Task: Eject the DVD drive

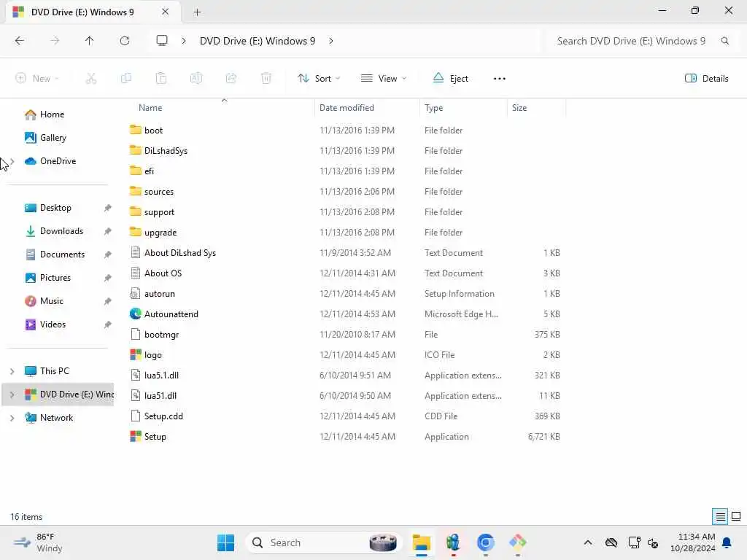Action: coord(450,78)
